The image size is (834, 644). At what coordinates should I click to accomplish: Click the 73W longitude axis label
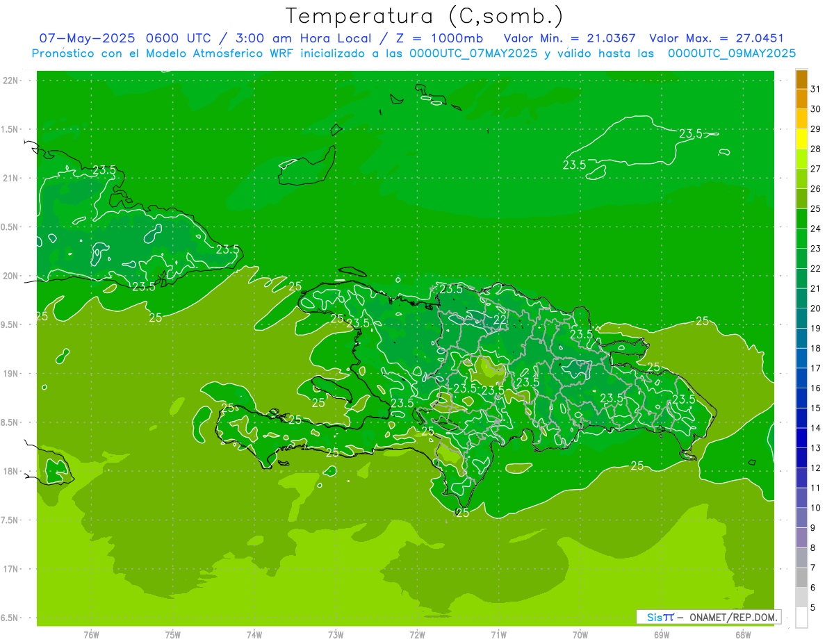pyautogui.click(x=336, y=635)
